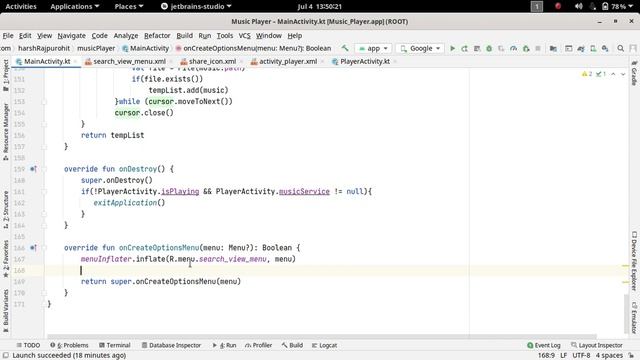Click the tool windows toggle at bottom-left corner

click(5, 356)
